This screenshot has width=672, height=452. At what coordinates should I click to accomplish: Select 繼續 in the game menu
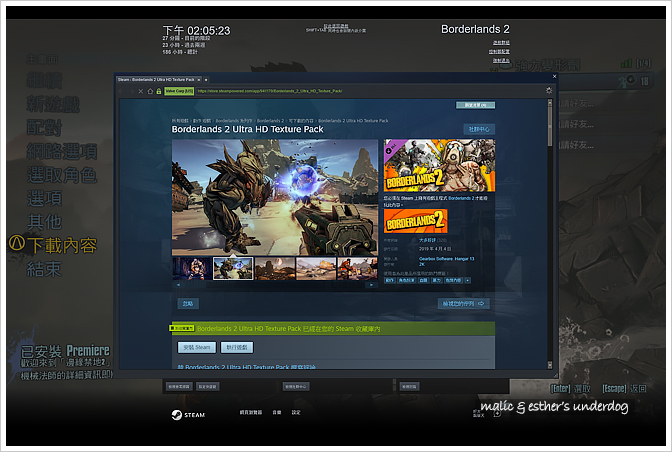(45, 81)
